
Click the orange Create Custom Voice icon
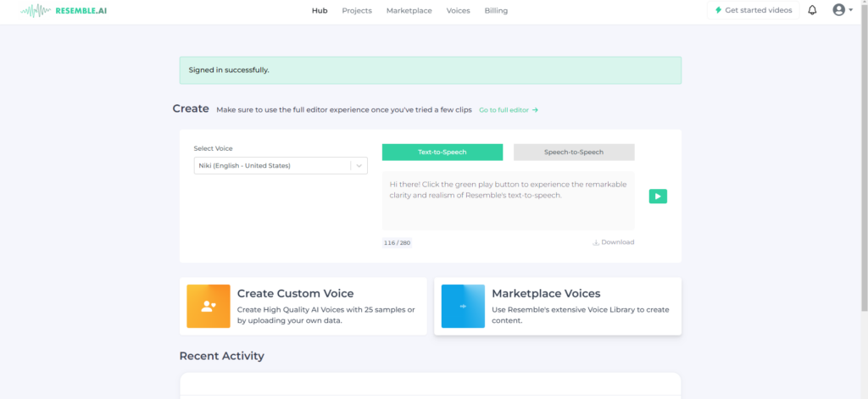point(209,306)
